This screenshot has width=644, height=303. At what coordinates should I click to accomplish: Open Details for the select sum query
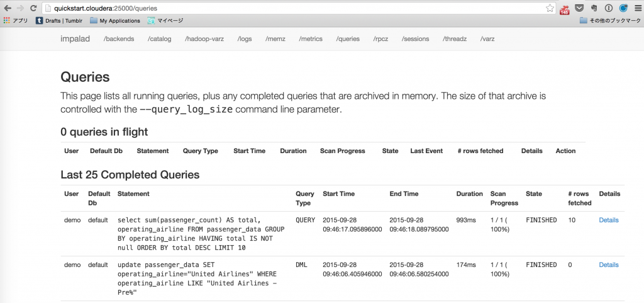pyautogui.click(x=609, y=220)
